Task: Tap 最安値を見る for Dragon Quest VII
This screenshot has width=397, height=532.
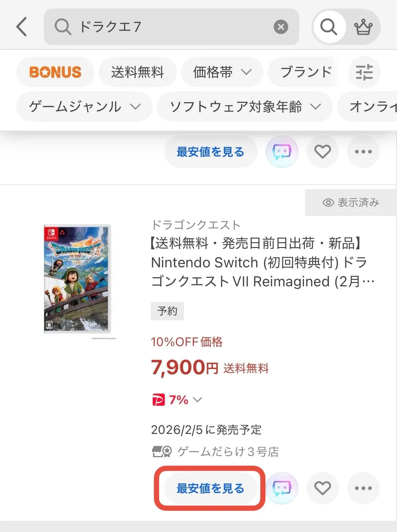Action: click(x=210, y=488)
